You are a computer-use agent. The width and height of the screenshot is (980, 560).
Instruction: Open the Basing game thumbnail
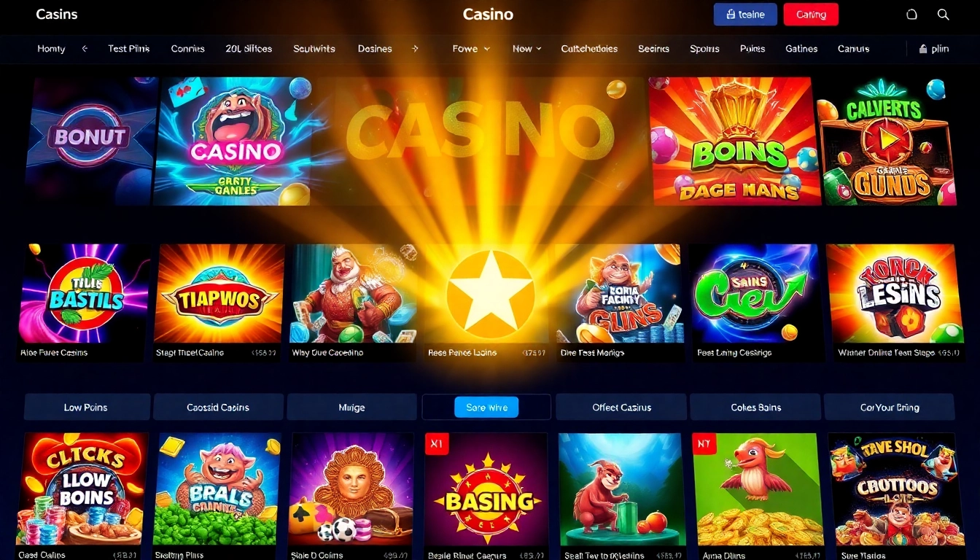486,489
